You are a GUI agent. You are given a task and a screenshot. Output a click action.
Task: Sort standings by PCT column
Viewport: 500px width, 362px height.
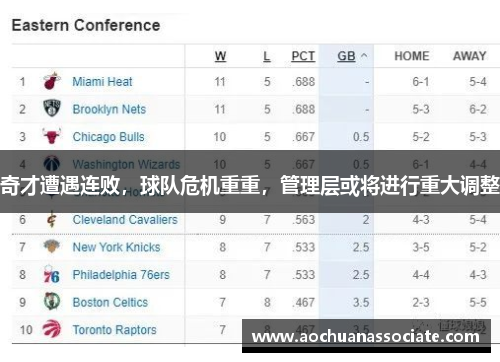[303, 56]
